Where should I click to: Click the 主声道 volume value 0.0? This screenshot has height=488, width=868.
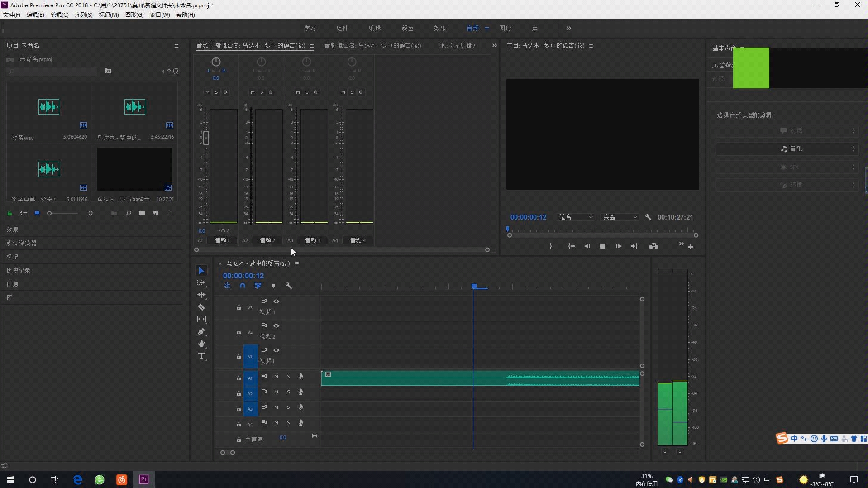click(x=282, y=437)
